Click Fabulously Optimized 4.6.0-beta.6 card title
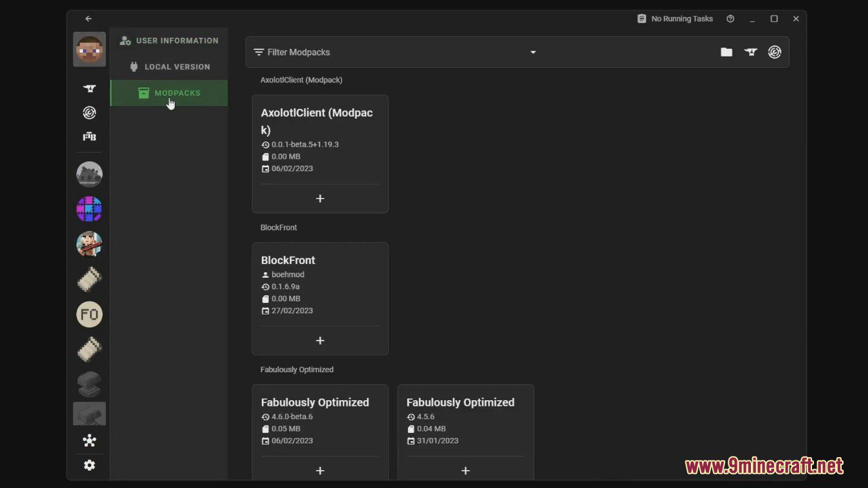Screen dimensions: 868x488 [x=315, y=402]
